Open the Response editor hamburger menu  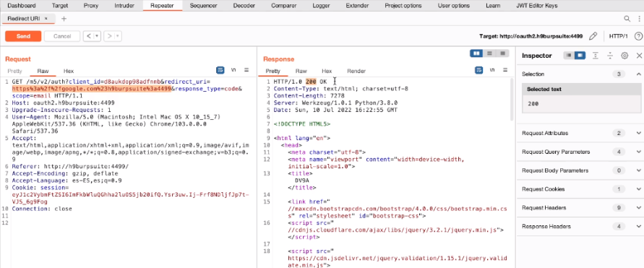click(x=505, y=70)
